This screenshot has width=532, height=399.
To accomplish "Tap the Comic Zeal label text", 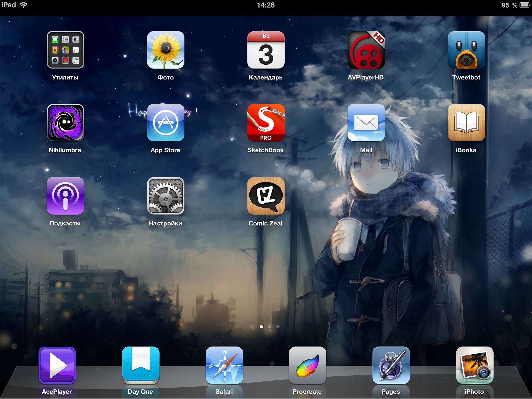I will click(265, 223).
